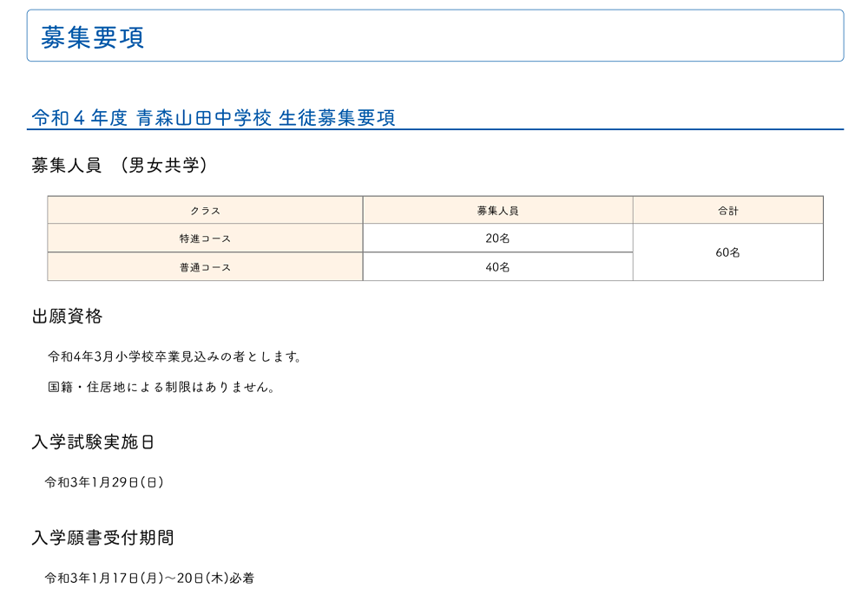The height and width of the screenshot is (608, 868).
Task: Click the 入学願書受付期間 section heading
Action: click(x=103, y=537)
